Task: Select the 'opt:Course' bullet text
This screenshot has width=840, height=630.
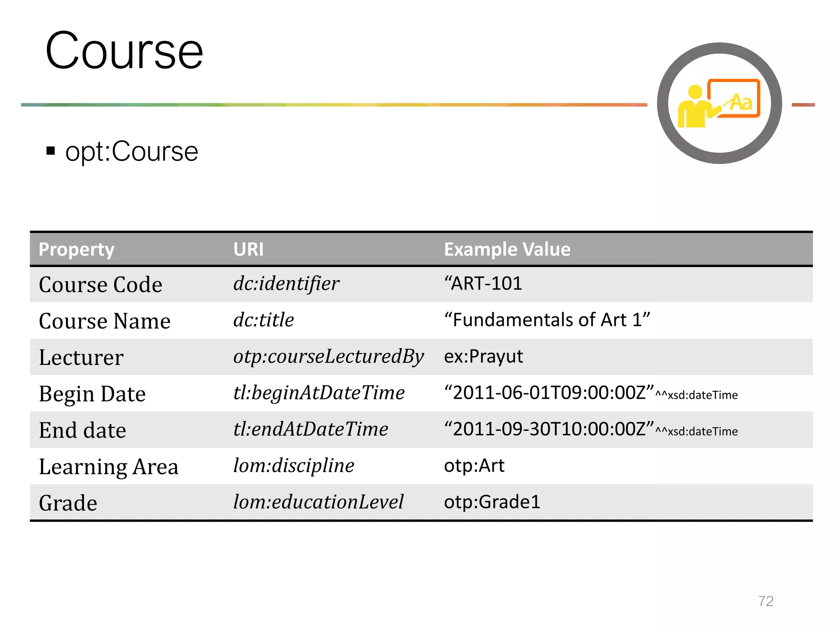Action: pyautogui.click(x=132, y=151)
